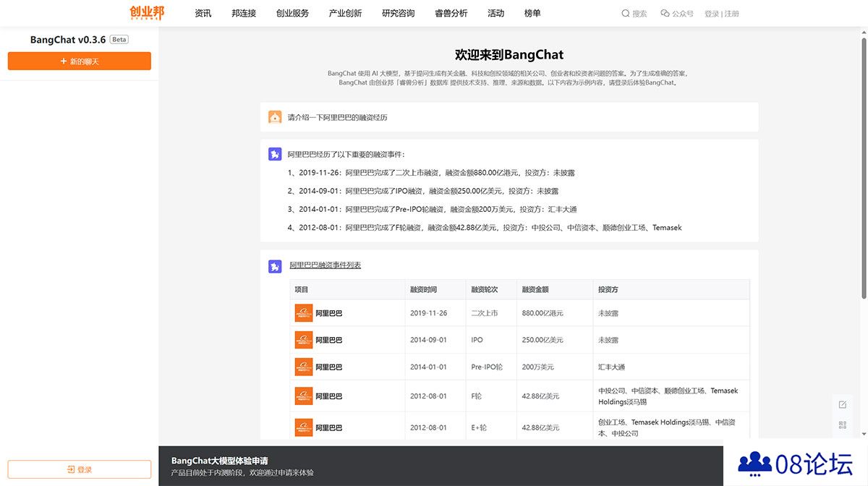
Task: Click Alibaba logo in the Pre-IPO轮 row
Action: tap(304, 367)
